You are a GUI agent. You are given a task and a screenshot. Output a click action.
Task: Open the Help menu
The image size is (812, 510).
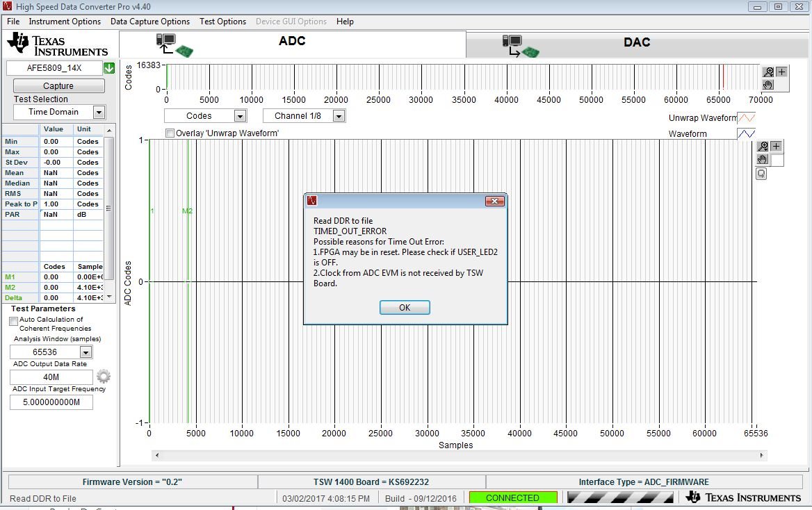[x=345, y=22]
